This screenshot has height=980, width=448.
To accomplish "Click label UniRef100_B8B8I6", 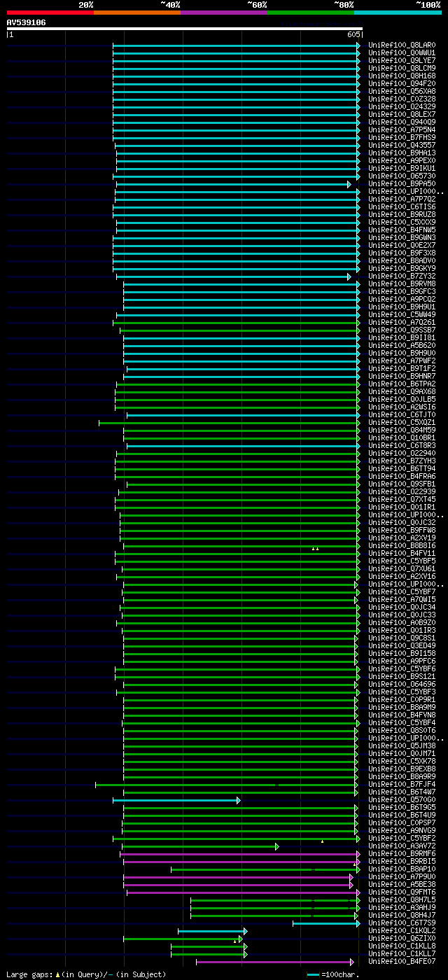I will coord(402,546).
